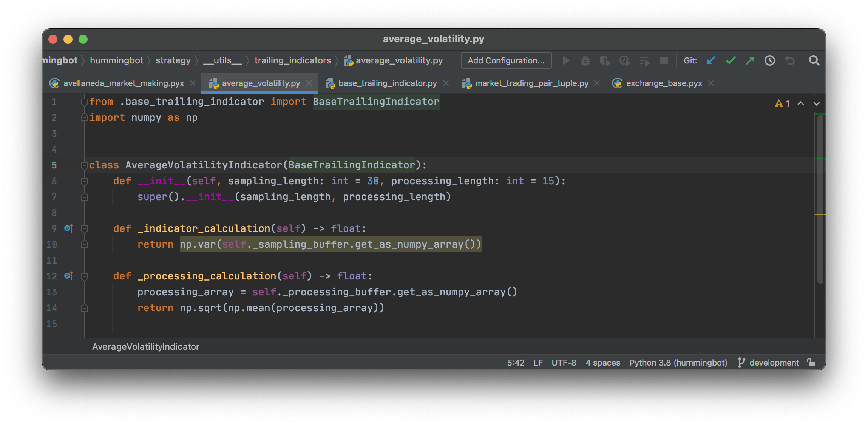Switch to base_trailing_indicator.py tab

coord(388,83)
